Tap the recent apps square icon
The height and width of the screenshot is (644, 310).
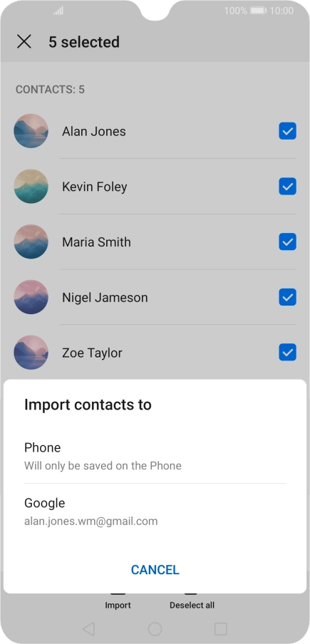pos(220,629)
